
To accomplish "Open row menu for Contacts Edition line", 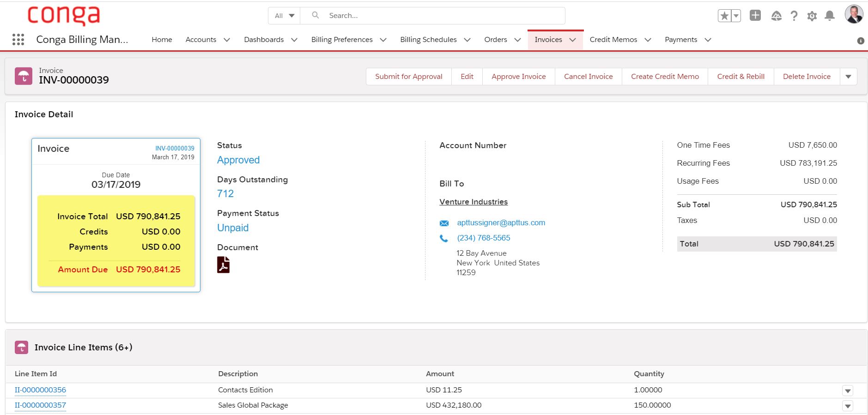I will tap(847, 391).
